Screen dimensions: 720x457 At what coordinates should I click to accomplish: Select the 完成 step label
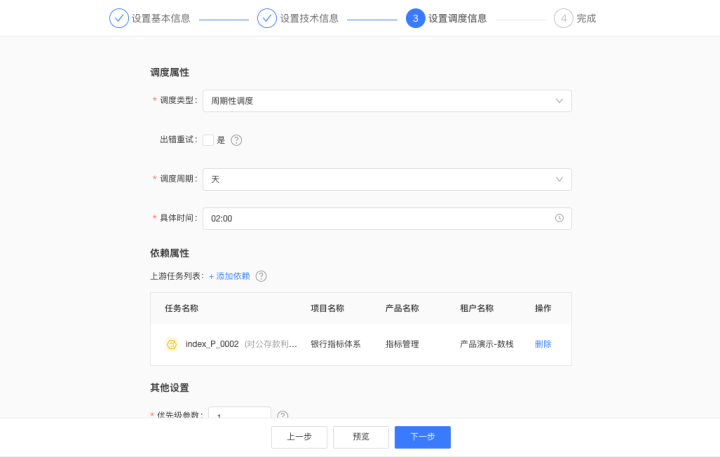(586, 18)
